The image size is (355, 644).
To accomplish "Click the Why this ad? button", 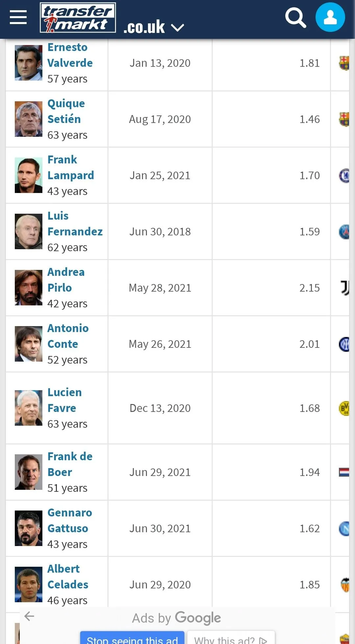I will 231,638.
